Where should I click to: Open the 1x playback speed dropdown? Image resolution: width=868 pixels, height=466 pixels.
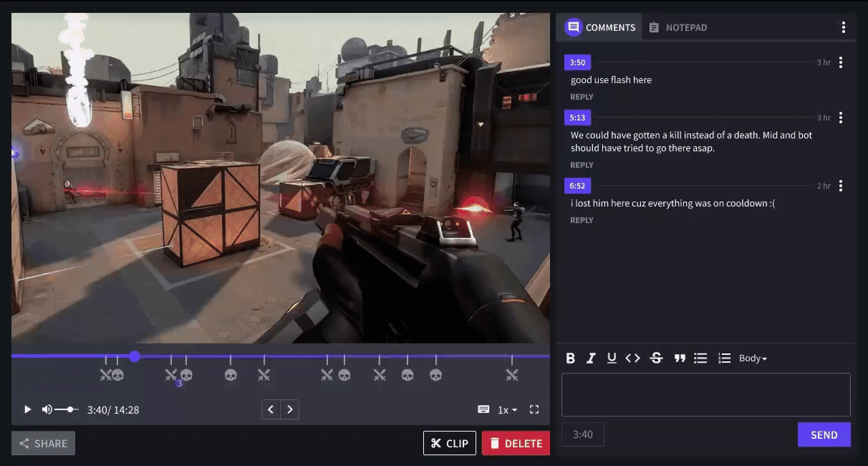(x=508, y=409)
